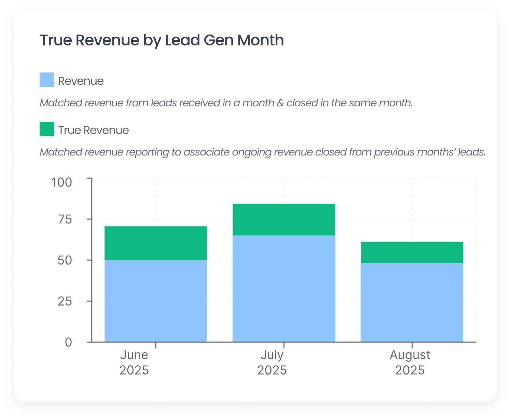Click the green True Revenue segment for August 2025
Image resolution: width=516 pixels, height=420 pixels.
pyautogui.click(x=412, y=252)
